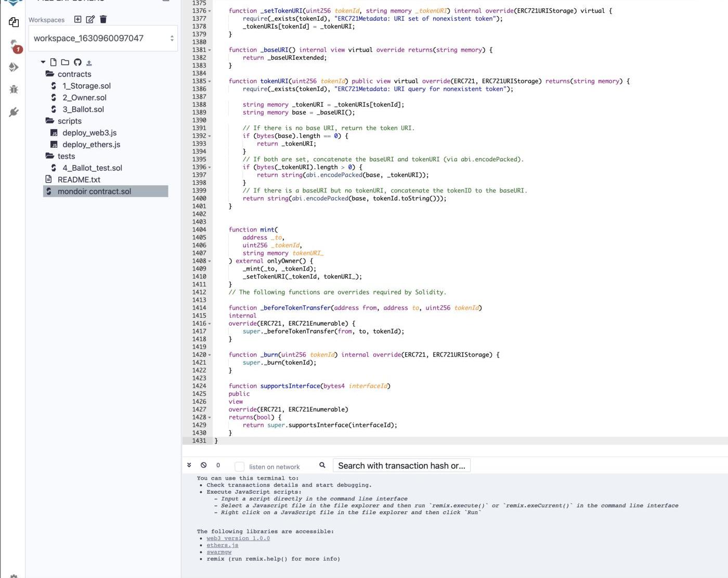Click the transaction hash search field

[401, 466]
